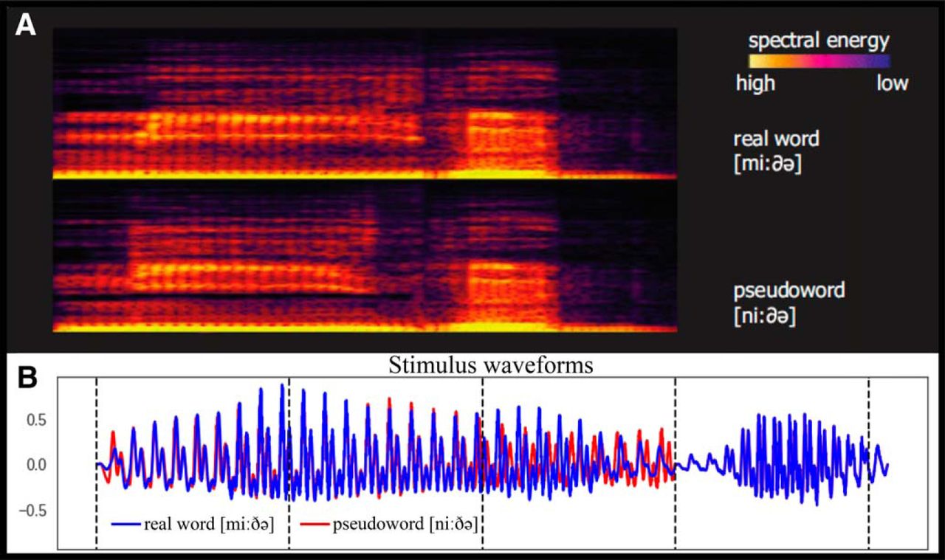945x560 pixels.
Task: Click the lower pseudoword spectrogram
Action: pyautogui.click(x=365, y=258)
